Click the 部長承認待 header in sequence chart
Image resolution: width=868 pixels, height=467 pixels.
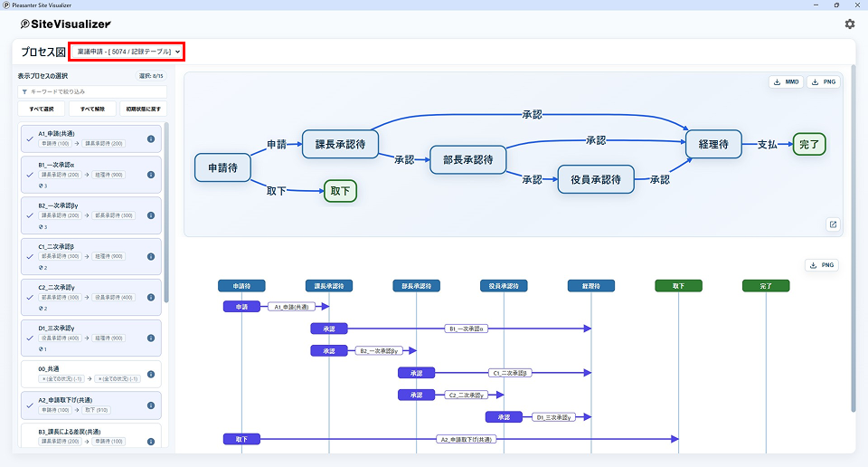click(x=416, y=286)
